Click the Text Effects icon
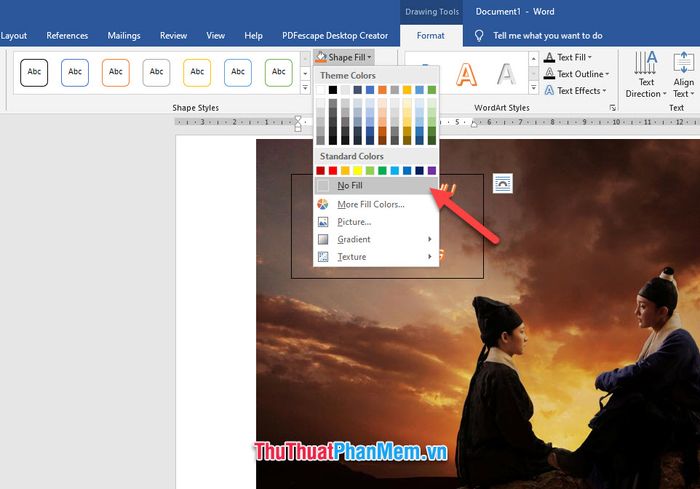This screenshot has height=489, width=700. pos(549,91)
